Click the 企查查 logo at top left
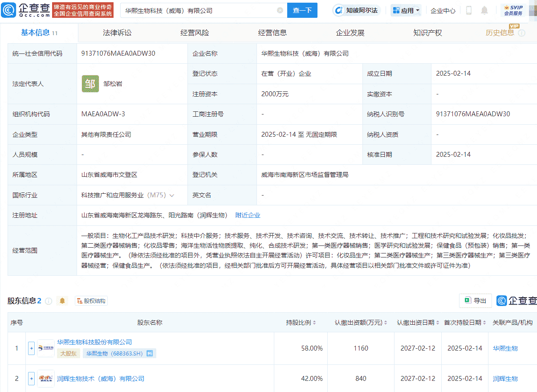 pos(27,9)
